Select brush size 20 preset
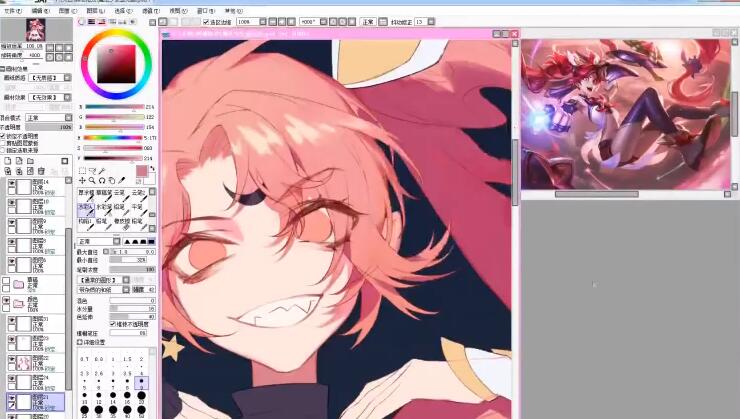Viewport: 740px width, 419px height. pos(141,397)
